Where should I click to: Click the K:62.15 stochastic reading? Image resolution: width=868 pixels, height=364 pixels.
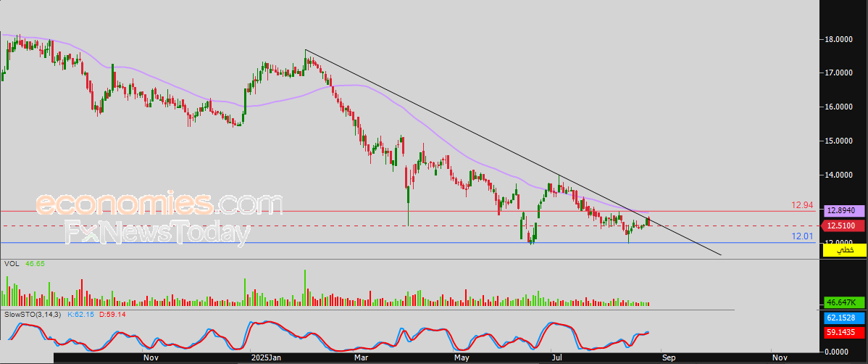(x=82, y=314)
